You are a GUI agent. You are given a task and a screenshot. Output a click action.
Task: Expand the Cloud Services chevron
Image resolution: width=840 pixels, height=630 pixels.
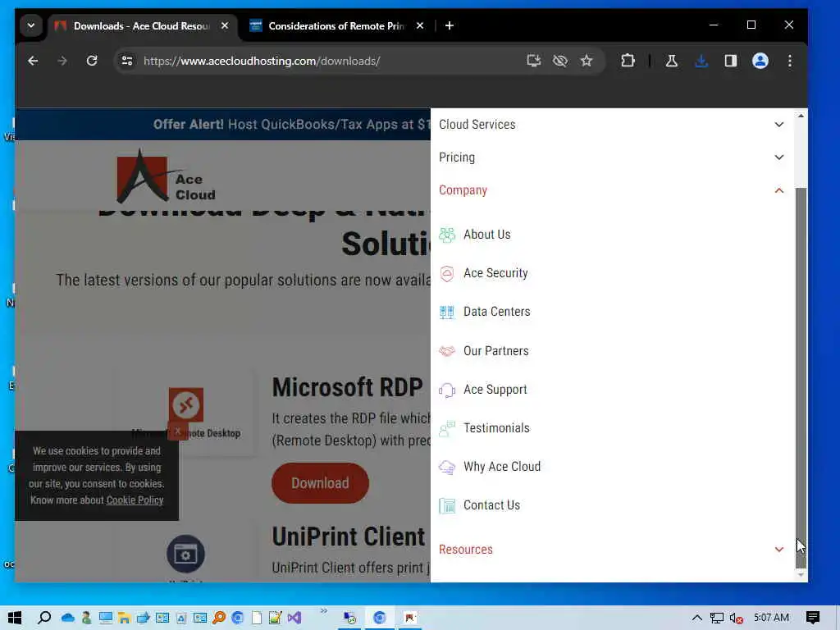[779, 125]
